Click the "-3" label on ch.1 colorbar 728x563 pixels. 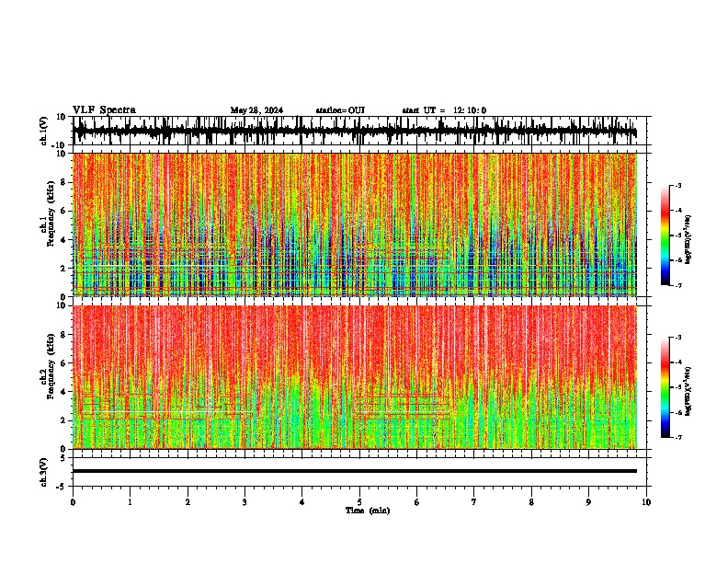pyautogui.click(x=678, y=186)
